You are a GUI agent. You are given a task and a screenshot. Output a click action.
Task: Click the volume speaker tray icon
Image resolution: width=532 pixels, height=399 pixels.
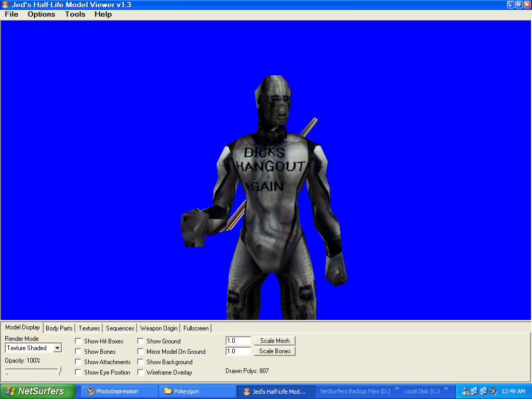click(493, 391)
